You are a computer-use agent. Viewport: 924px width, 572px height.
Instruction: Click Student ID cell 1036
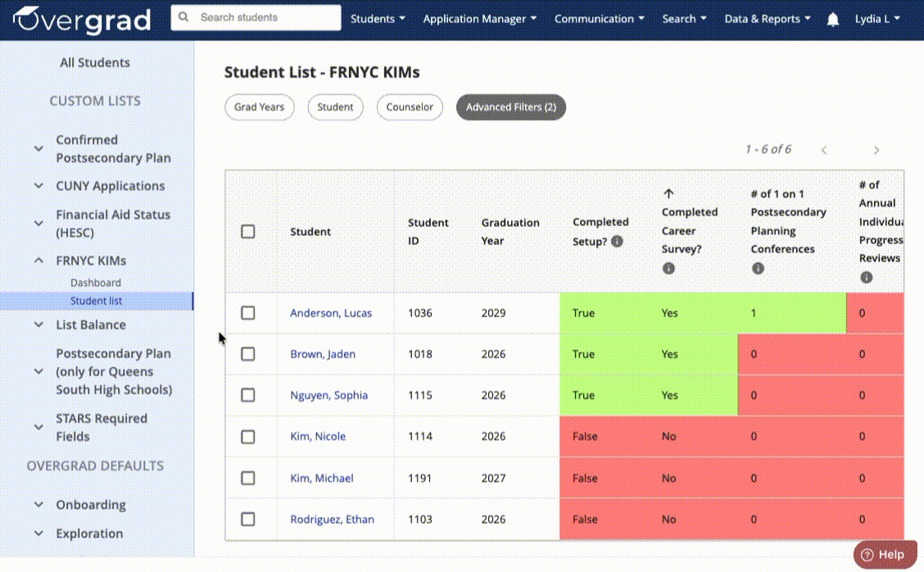coord(420,313)
